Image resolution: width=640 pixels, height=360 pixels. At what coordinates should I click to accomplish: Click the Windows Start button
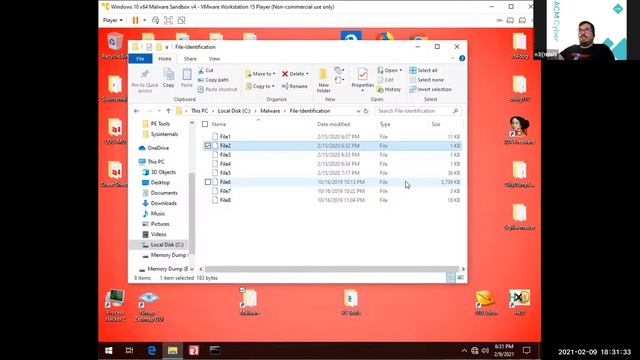point(109,350)
